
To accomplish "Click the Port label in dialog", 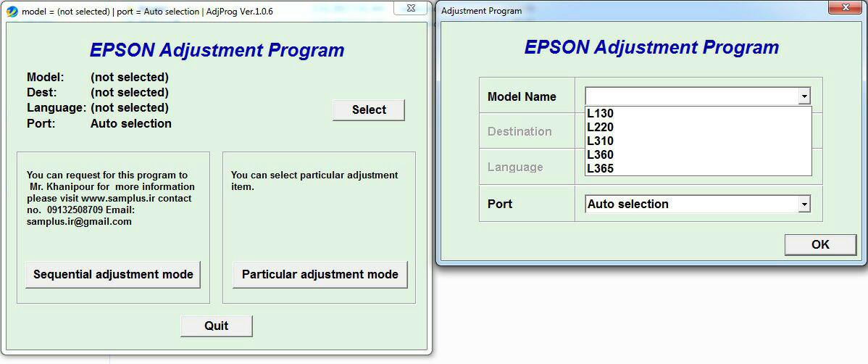I will [500, 204].
